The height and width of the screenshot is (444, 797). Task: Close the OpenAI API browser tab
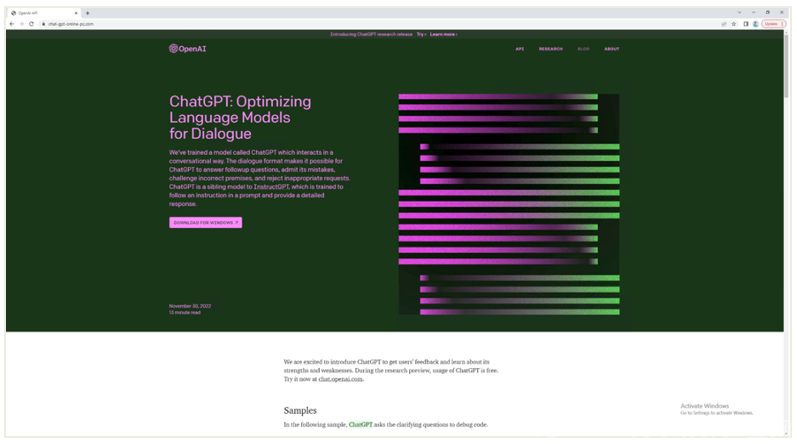point(76,13)
